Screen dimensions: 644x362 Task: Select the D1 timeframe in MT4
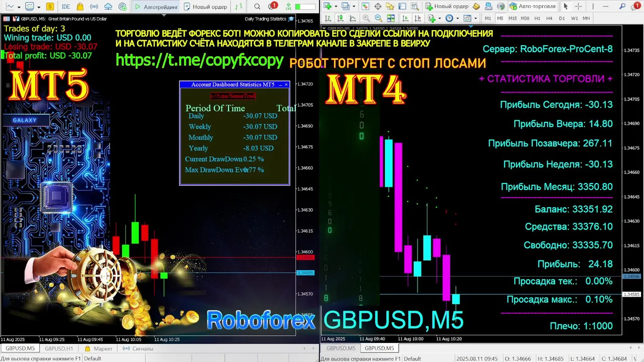562,18
